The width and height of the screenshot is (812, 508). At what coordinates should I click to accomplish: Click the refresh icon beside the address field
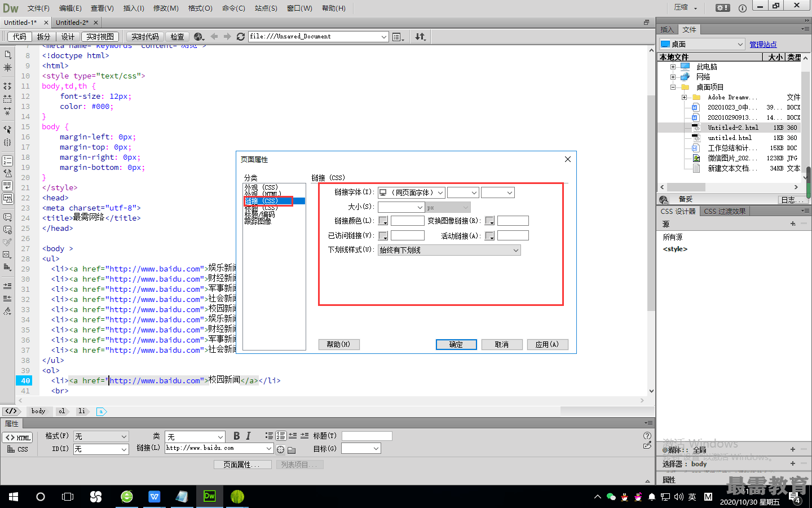pyautogui.click(x=241, y=37)
